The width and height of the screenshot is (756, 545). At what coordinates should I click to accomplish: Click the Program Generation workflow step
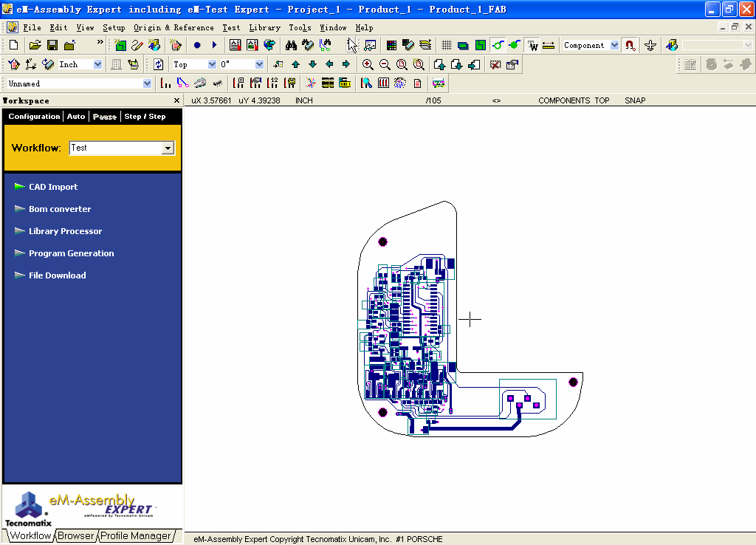pyautogui.click(x=72, y=253)
